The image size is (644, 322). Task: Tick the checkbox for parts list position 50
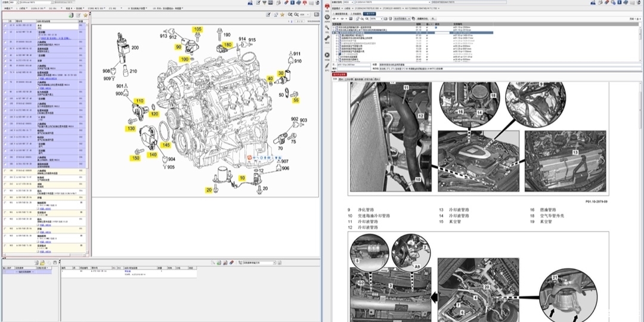(x=5, y=61)
